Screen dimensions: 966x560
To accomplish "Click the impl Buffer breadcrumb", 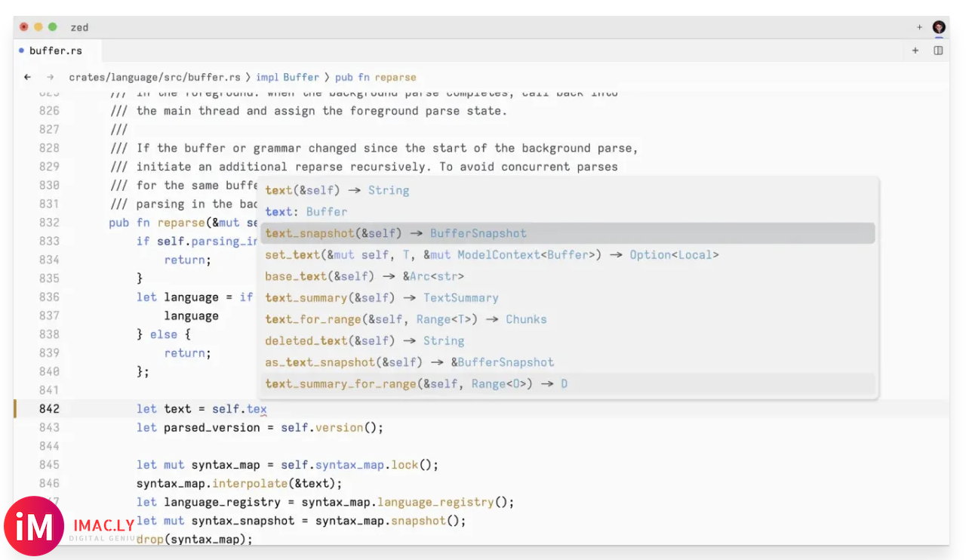I will [288, 77].
